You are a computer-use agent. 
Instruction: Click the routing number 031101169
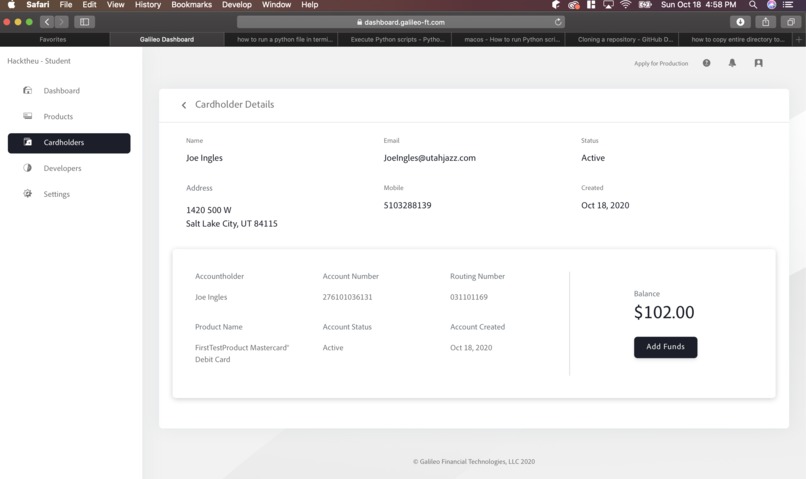point(469,297)
